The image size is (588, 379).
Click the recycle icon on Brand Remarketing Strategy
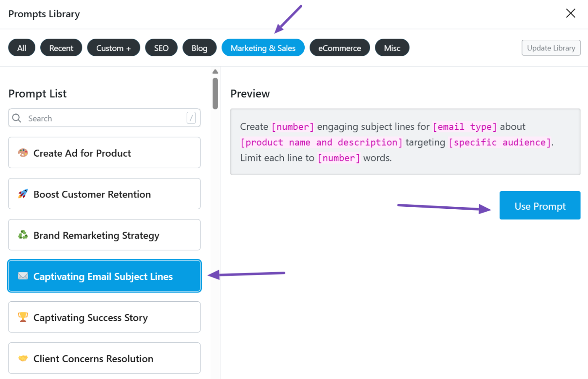[x=23, y=235]
